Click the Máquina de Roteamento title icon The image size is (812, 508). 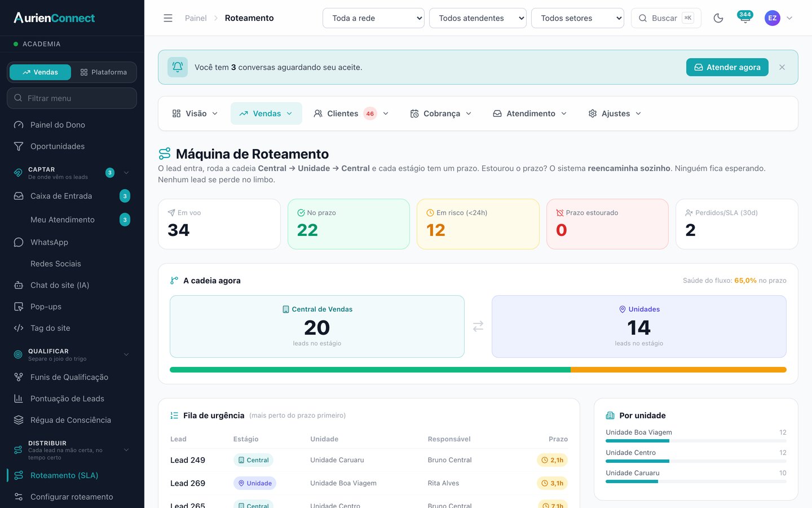click(165, 154)
